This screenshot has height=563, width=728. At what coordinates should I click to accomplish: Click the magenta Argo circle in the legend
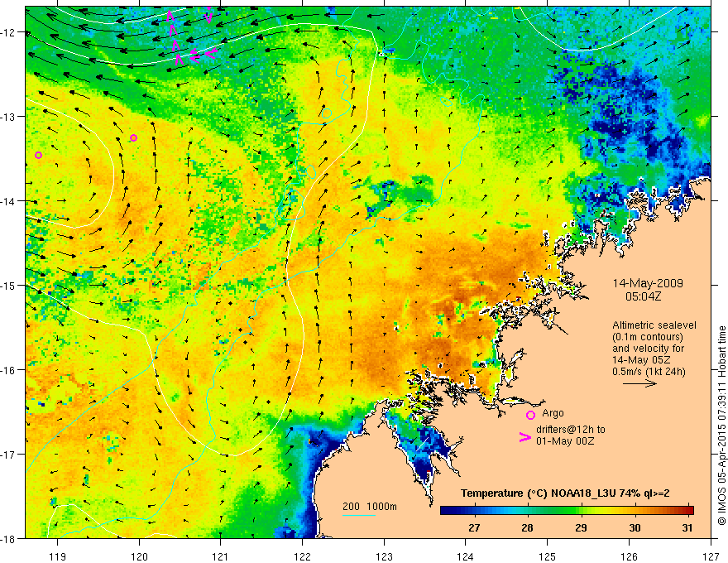pos(530,415)
